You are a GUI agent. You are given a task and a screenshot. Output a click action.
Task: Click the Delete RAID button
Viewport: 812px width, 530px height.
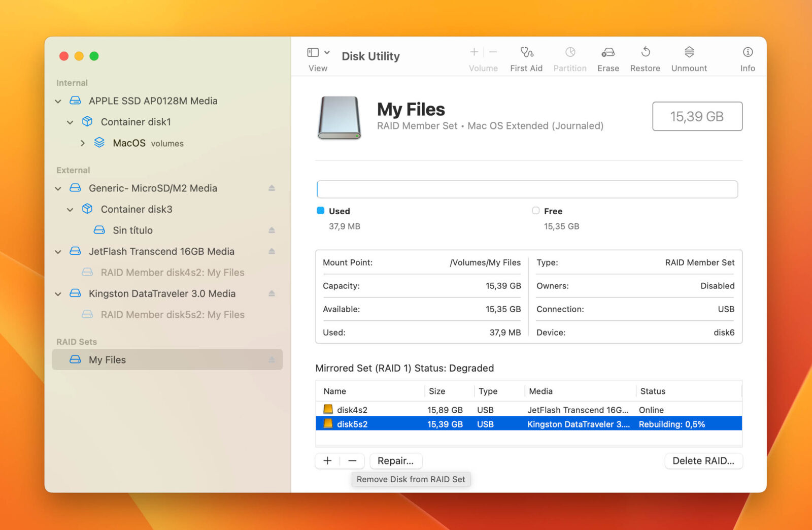point(703,461)
